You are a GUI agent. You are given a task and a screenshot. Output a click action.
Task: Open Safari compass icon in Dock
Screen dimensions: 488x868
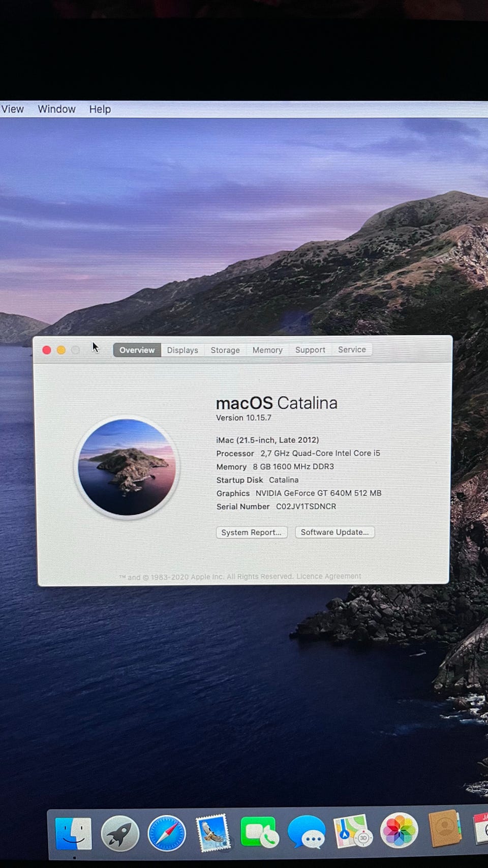point(167,833)
